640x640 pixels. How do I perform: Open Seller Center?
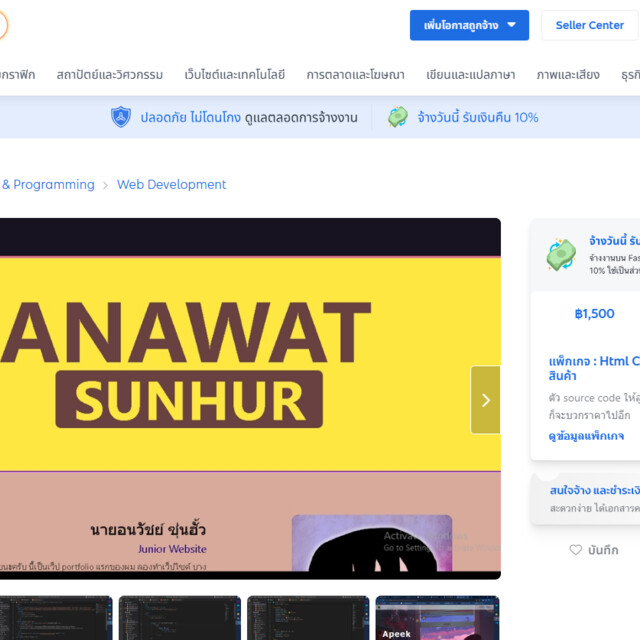[589, 25]
